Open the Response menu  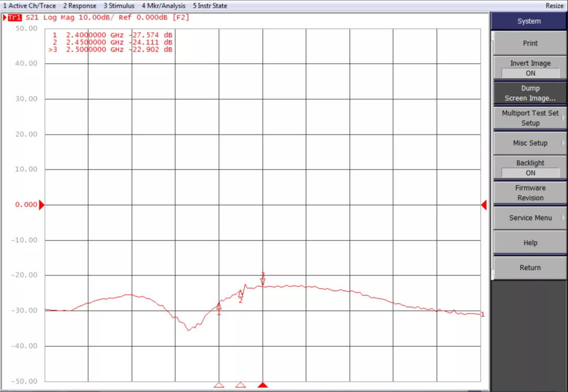pyautogui.click(x=79, y=6)
